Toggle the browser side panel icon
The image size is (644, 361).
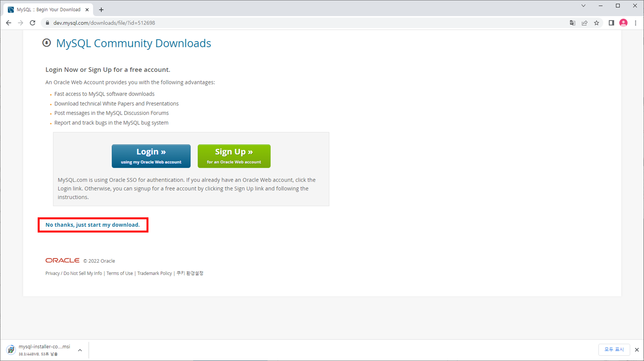611,23
